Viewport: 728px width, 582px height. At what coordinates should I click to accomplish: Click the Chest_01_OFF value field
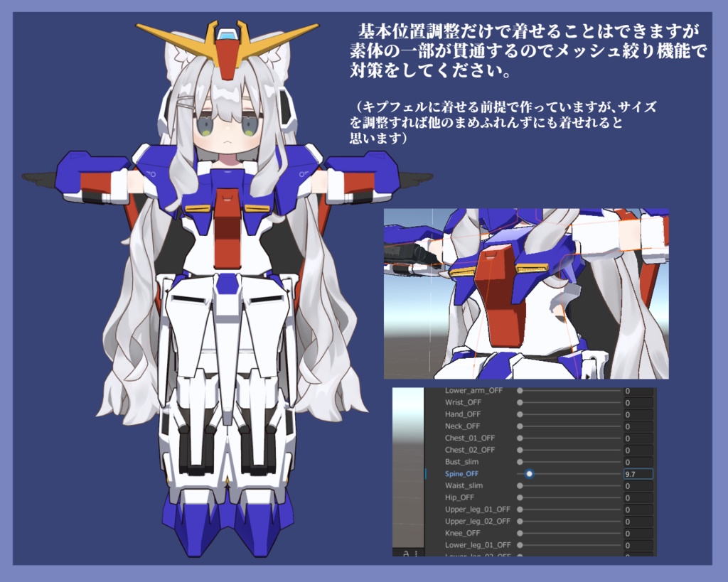(638, 438)
